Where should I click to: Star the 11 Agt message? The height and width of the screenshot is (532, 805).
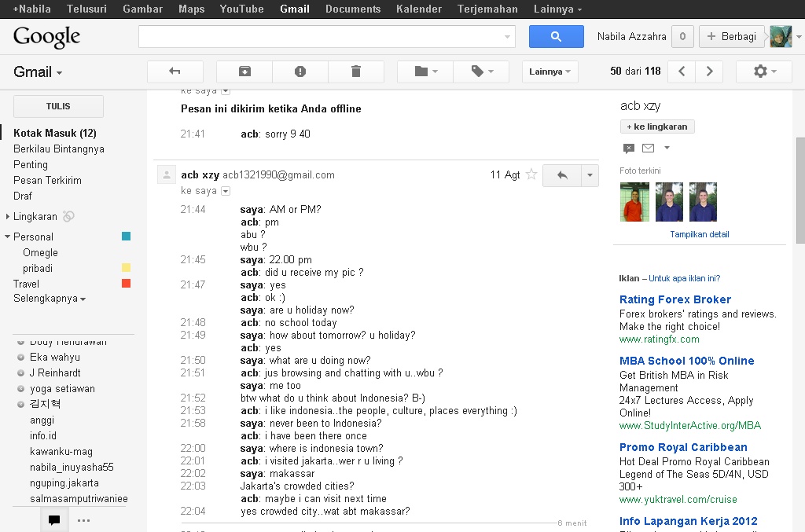(x=531, y=174)
